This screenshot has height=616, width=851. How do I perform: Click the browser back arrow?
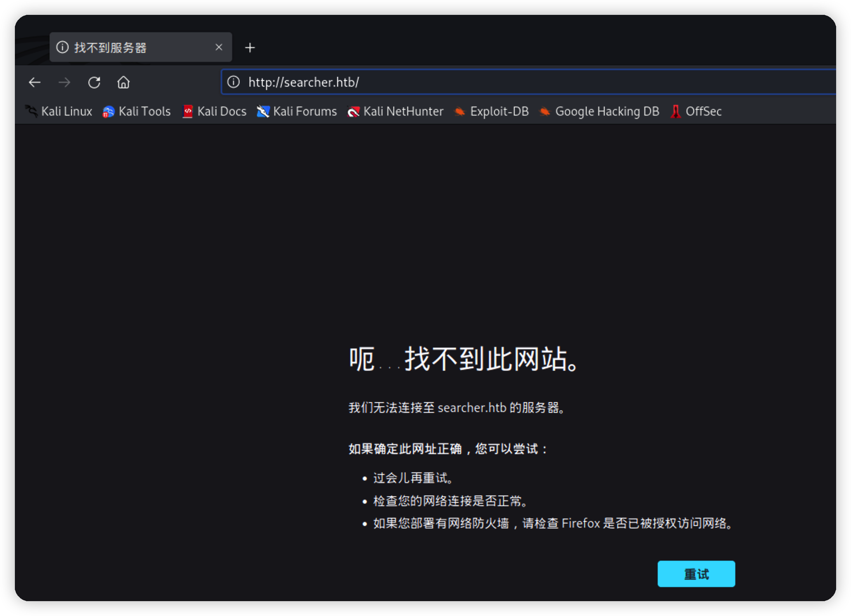[x=35, y=83]
